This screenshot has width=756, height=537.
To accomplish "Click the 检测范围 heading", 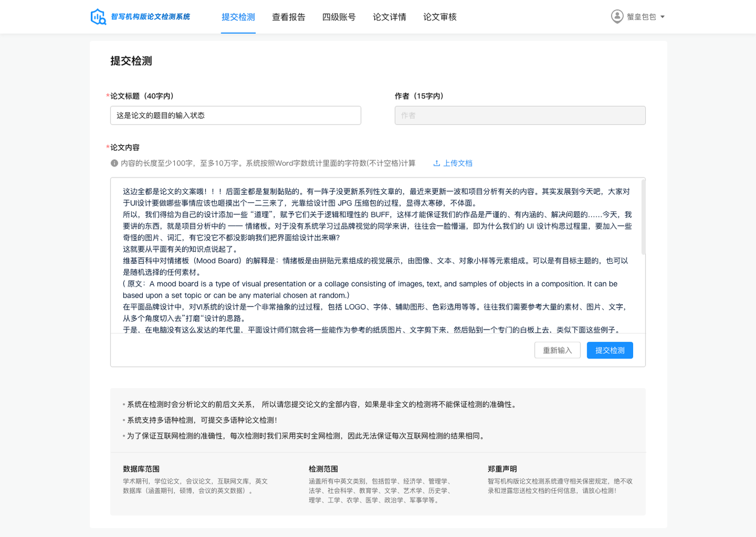I will click(x=323, y=469).
